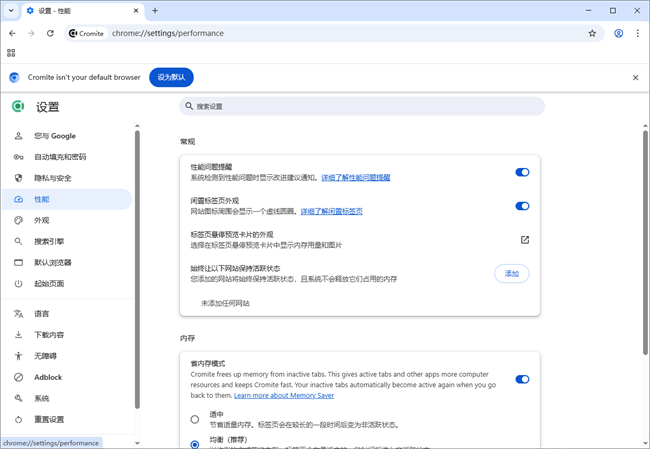
Task: Open a new tab with plus icon
Action: coord(155,10)
